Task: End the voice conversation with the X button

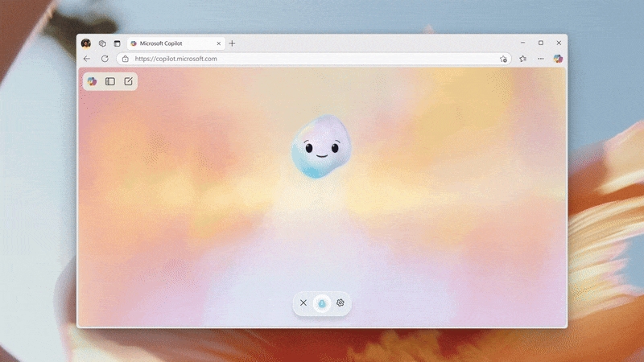Action: [x=303, y=302]
